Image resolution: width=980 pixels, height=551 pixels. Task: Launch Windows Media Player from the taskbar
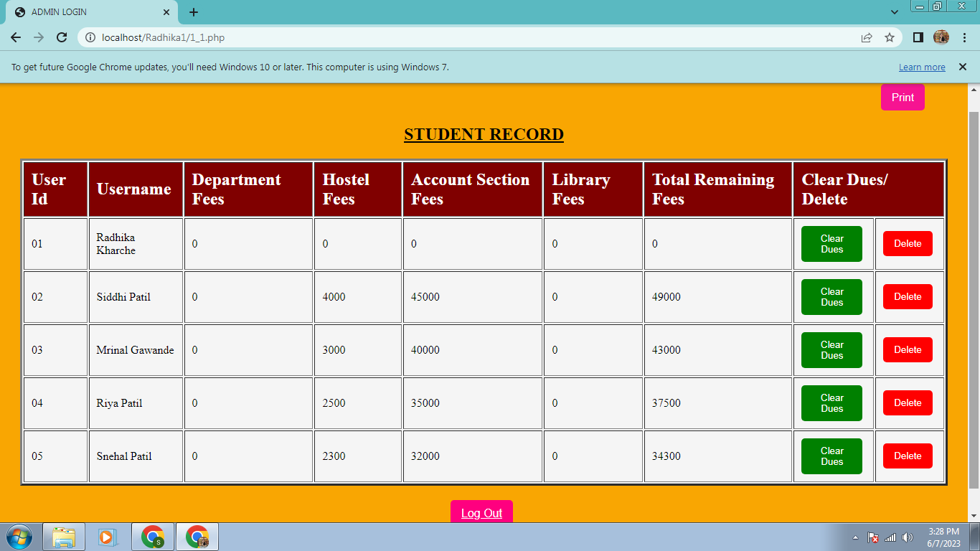click(x=108, y=536)
